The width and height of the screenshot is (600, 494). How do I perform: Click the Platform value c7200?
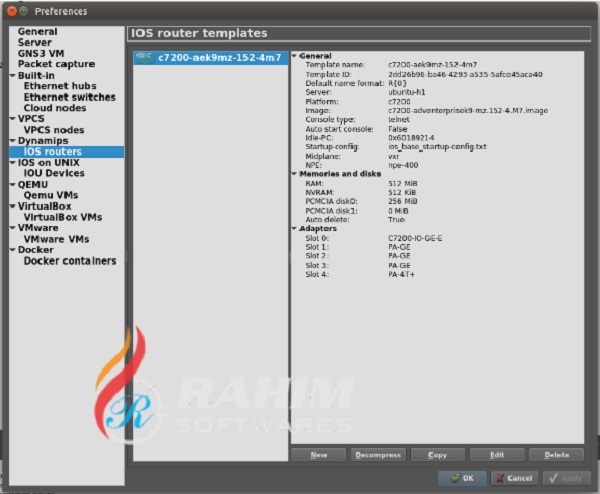[x=399, y=102]
